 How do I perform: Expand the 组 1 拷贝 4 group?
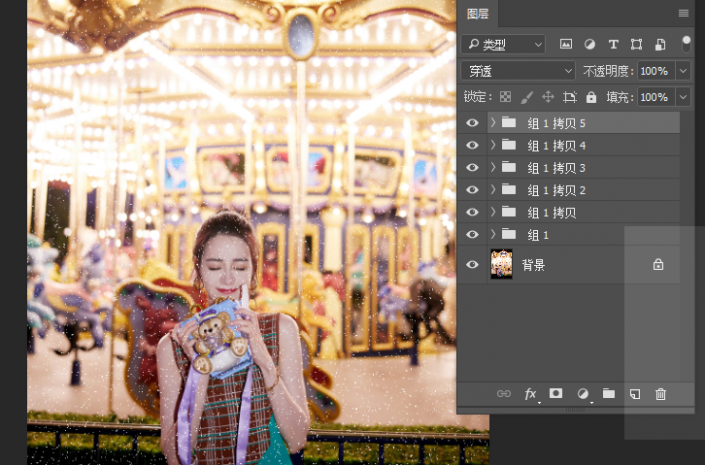[493, 145]
